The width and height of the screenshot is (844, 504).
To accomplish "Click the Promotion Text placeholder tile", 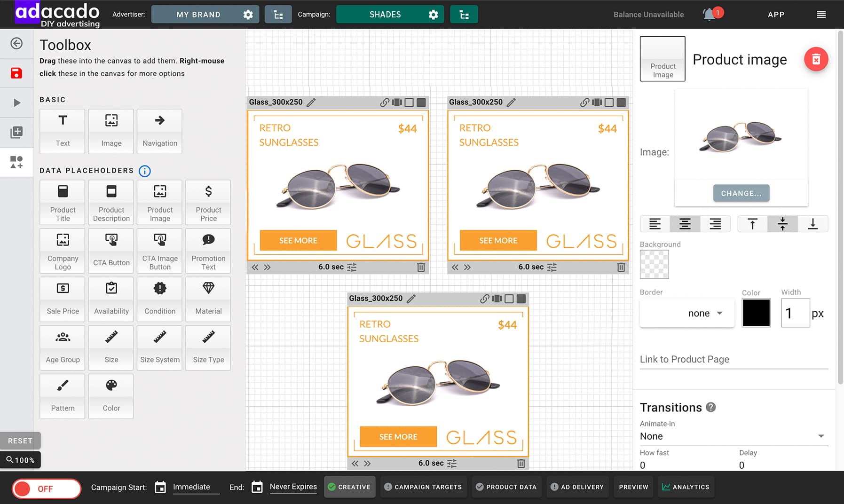I will [208, 251].
